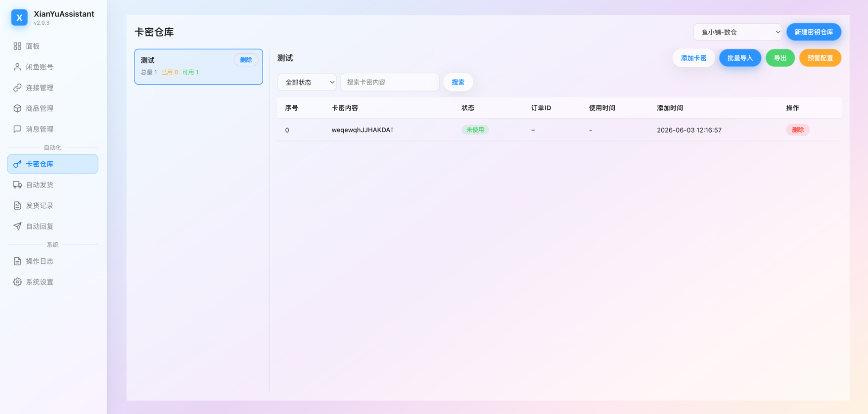Click the 新建密钥仓库 button
Screen dimensions: 868x414
click(x=814, y=32)
